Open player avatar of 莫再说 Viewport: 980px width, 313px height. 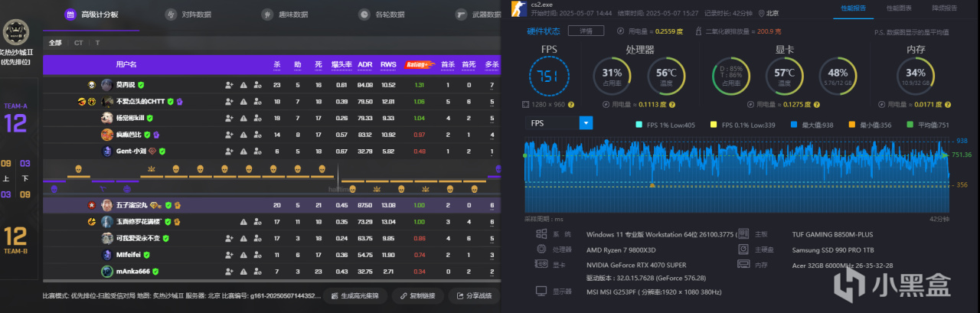[108, 85]
